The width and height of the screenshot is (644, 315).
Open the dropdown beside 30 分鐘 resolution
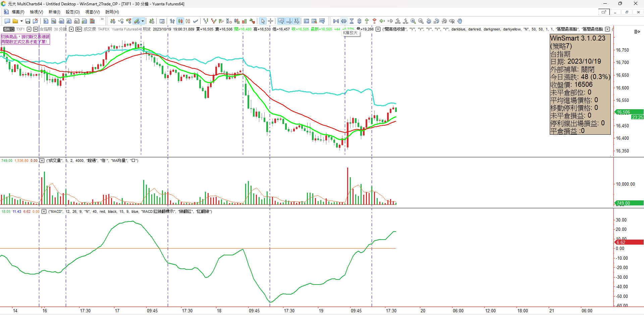[x=71, y=29]
